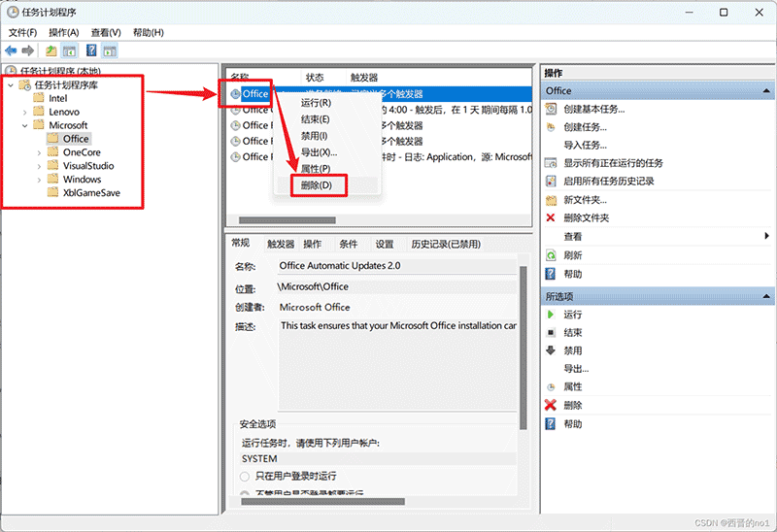Toggle the action pane toolbar icon
This screenshot has width=777, height=532.
coord(110,50)
